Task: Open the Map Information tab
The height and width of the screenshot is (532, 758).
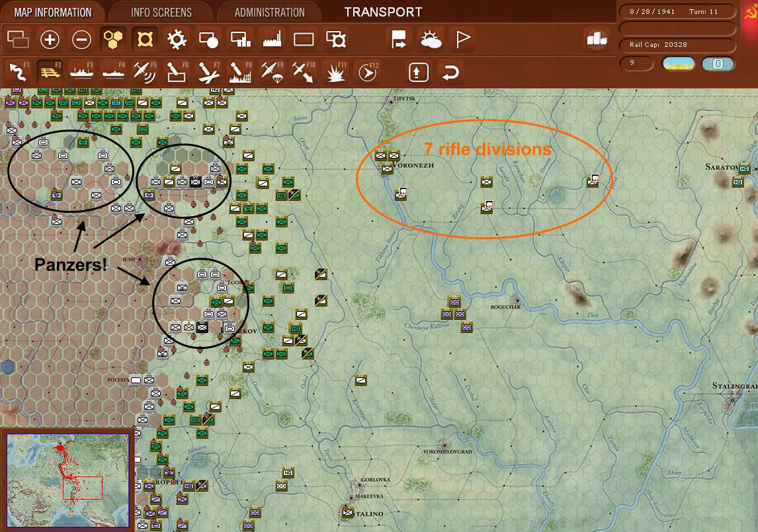Action: [x=52, y=12]
